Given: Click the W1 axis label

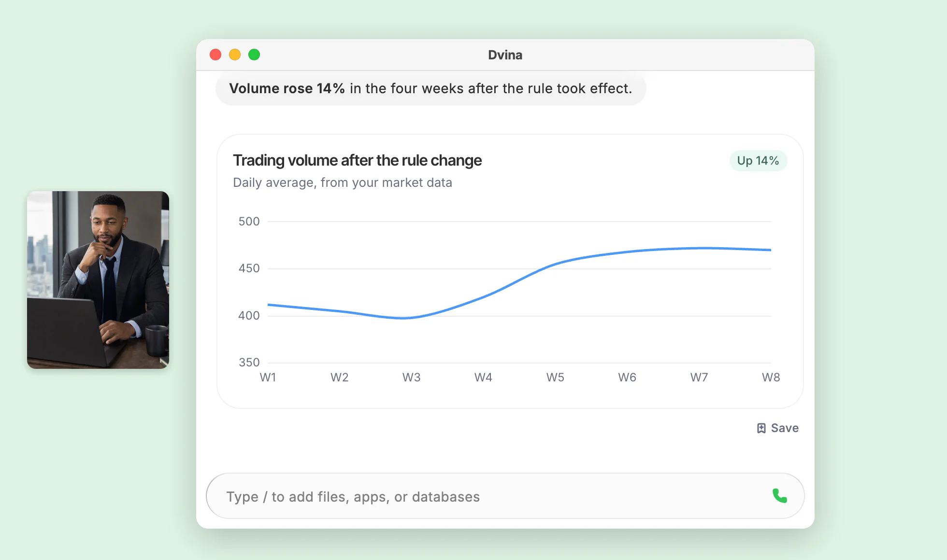Looking at the screenshot, I should point(268,378).
